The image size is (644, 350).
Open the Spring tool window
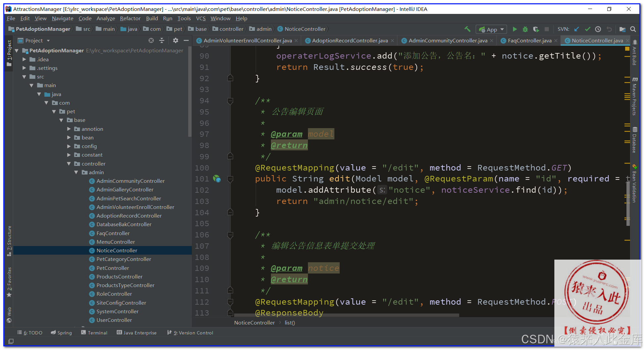point(62,333)
